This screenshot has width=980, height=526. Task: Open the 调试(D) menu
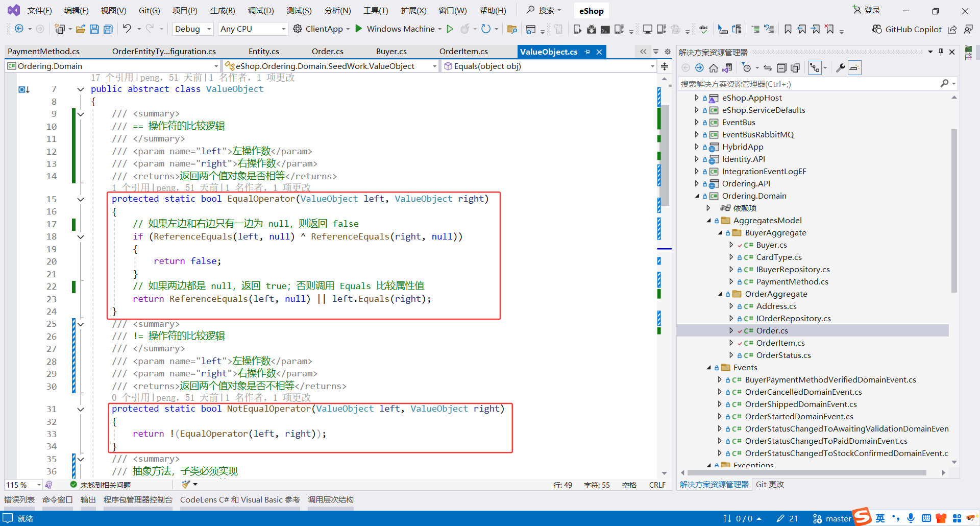pyautogui.click(x=261, y=11)
